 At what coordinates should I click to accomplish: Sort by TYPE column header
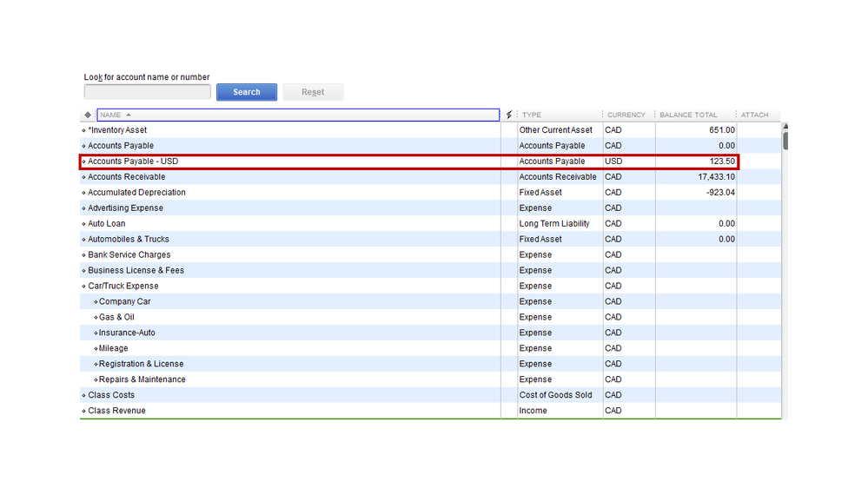(x=532, y=115)
